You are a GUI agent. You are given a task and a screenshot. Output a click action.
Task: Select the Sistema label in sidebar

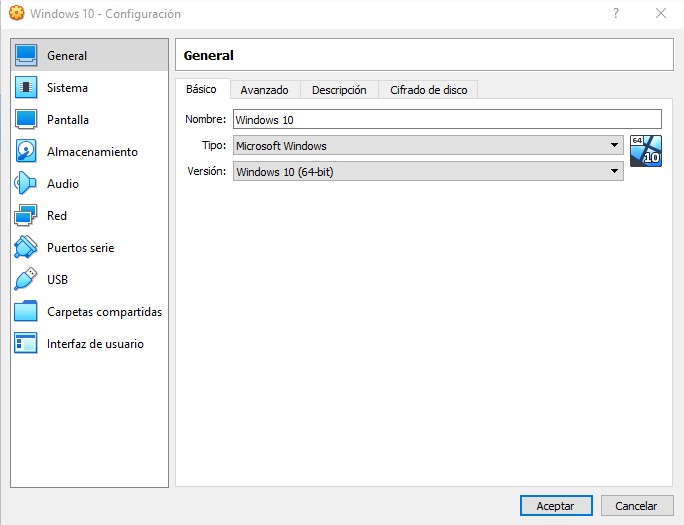point(67,88)
